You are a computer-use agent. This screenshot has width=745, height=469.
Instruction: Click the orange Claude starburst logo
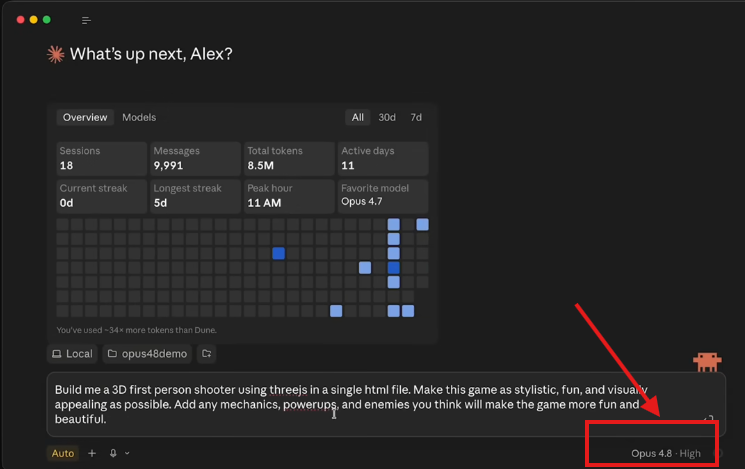point(56,54)
